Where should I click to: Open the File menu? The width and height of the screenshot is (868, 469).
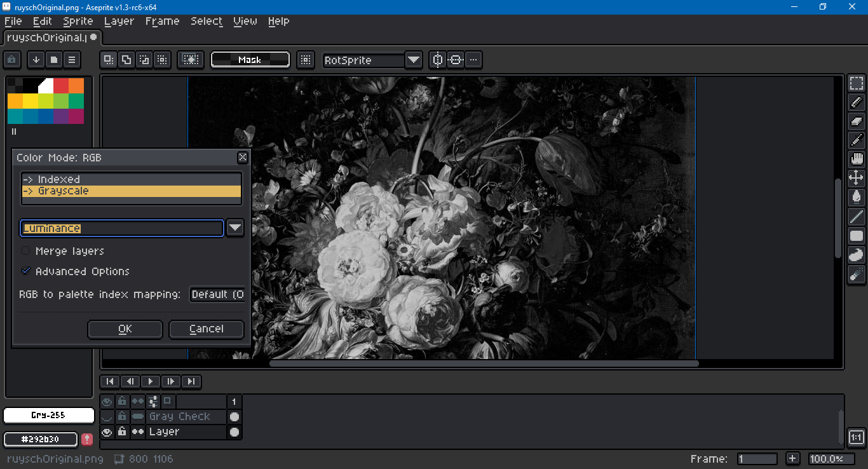pos(13,21)
